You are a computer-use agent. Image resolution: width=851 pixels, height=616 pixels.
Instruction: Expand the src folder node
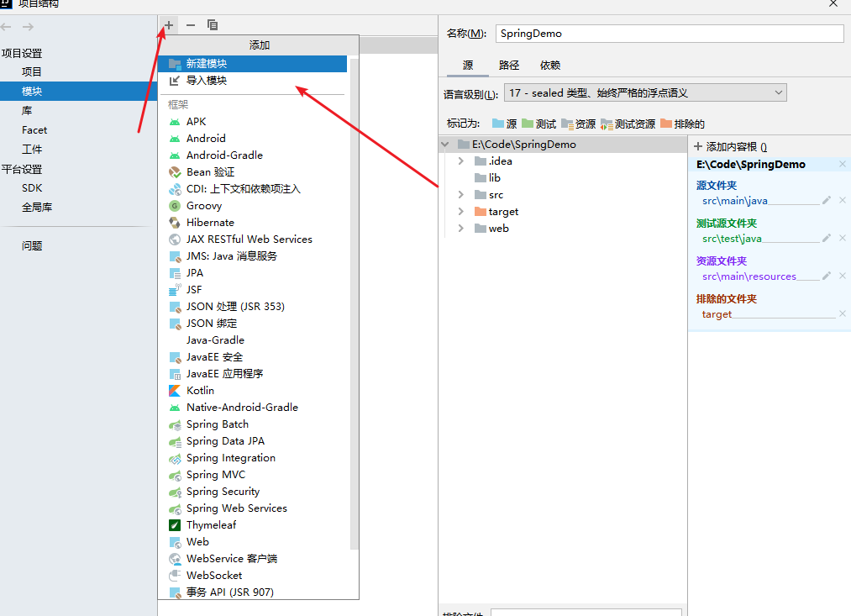pyautogui.click(x=460, y=195)
